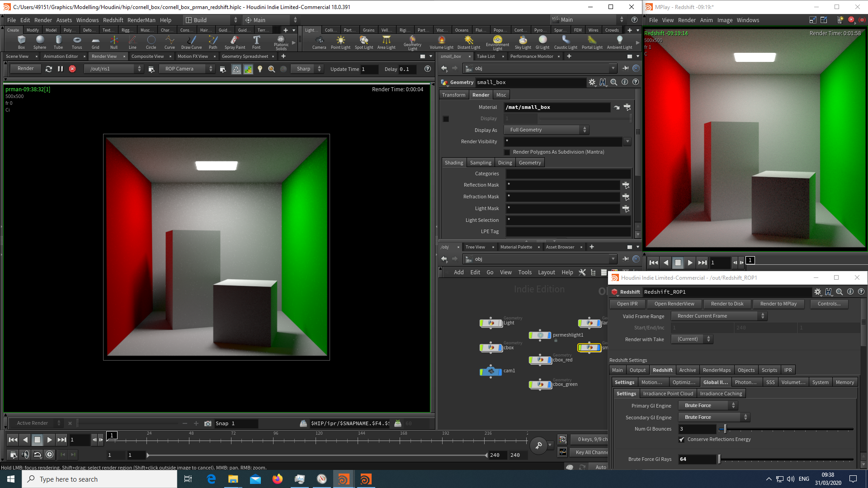Toggle the Light node display flag
The image size is (868, 488).
coord(500,323)
